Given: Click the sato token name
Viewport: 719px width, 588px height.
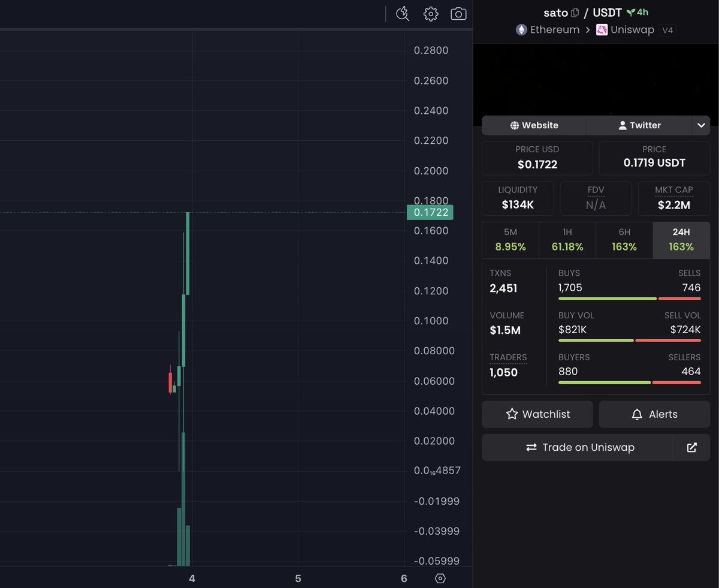Looking at the screenshot, I should pos(555,13).
